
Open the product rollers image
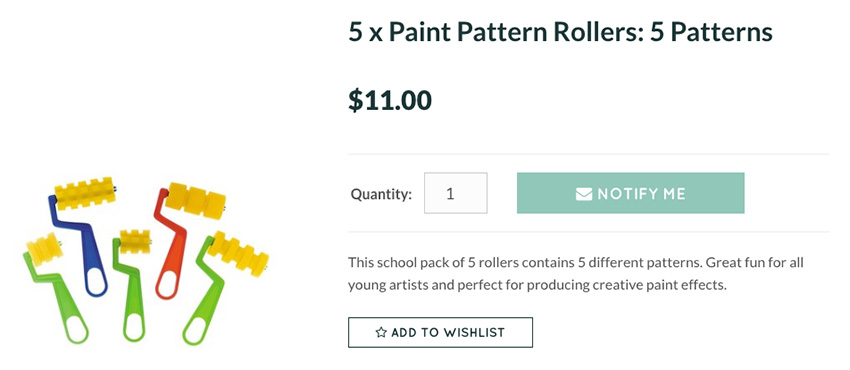point(146,261)
